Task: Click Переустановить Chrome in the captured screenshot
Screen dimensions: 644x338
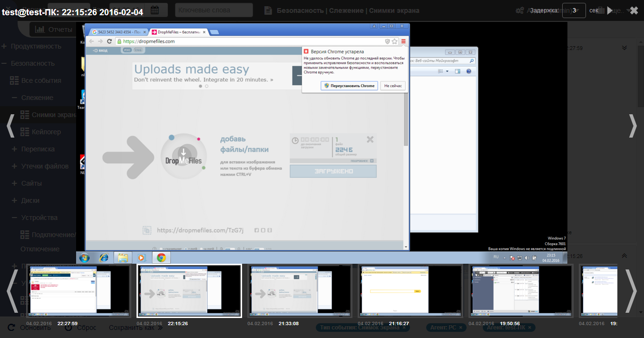Action: click(350, 86)
